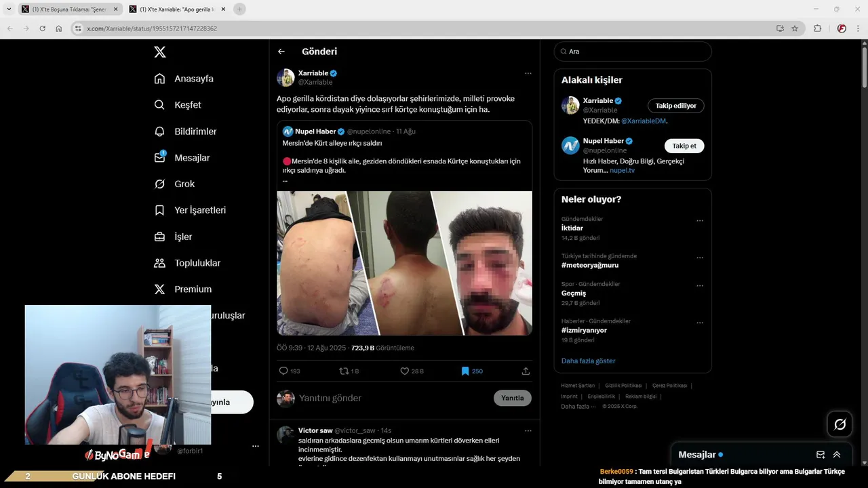
Task: Open Gizlilik Politikası footer link
Action: (x=623, y=386)
